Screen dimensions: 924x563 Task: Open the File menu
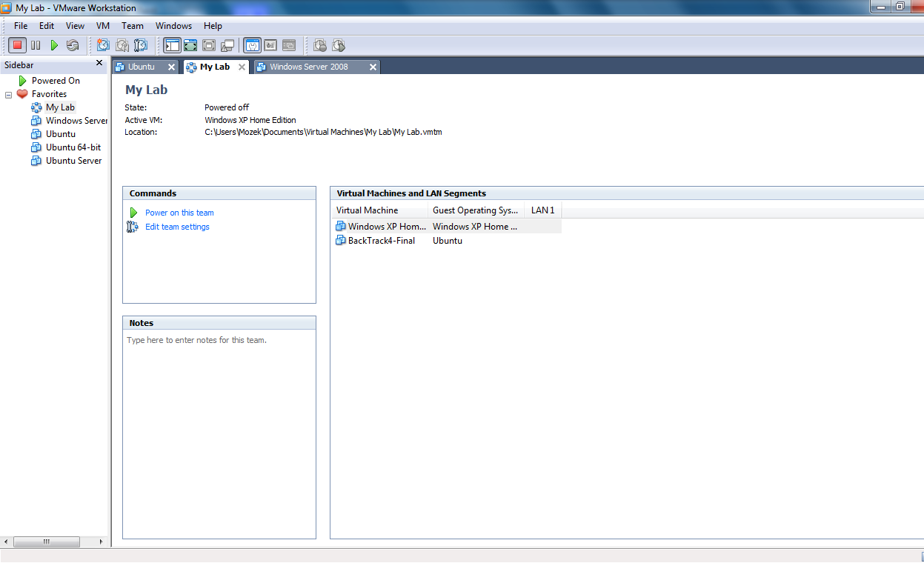point(21,25)
